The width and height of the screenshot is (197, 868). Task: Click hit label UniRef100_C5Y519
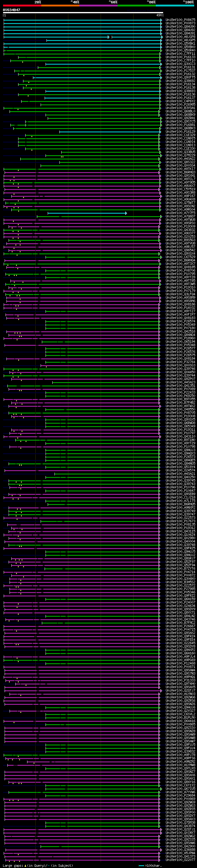(180, 189)
